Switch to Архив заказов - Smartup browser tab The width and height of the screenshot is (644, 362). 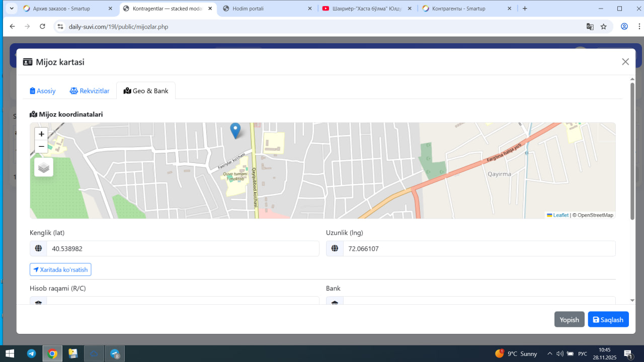pos(68,9)
